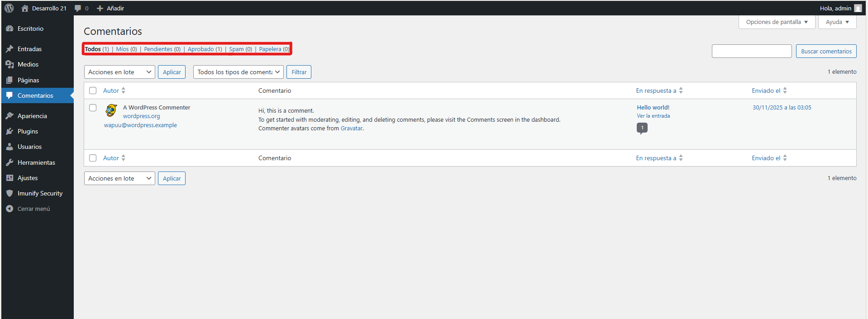Image resolution: width=868 pixels, height=319 pixels.
Task: Open Plugins from the sidebar
Action: click(x=28, y=131)
